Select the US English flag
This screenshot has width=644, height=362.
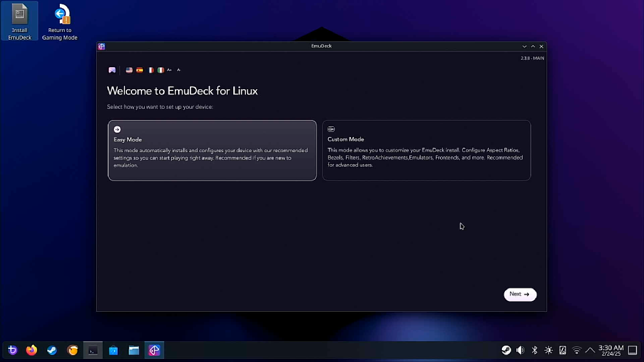pos(129,70)
